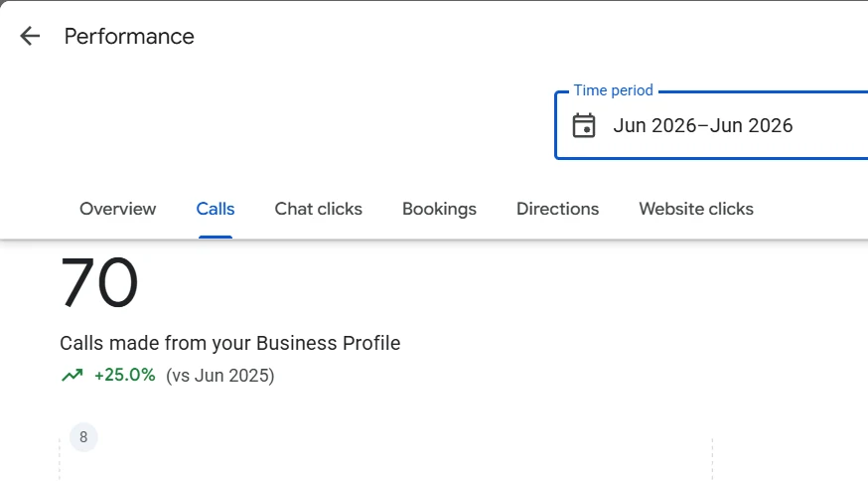
Task: Go back using the arrow beside Performance
Action: (x=30, y=36)
